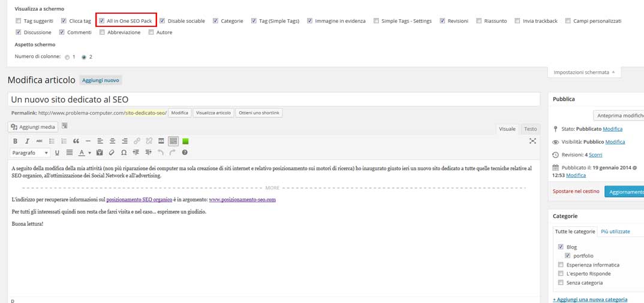Image resolution: width=644 pixels, height=303 pixels.
Task: Redo the last edit
Action: coord(173,153)
